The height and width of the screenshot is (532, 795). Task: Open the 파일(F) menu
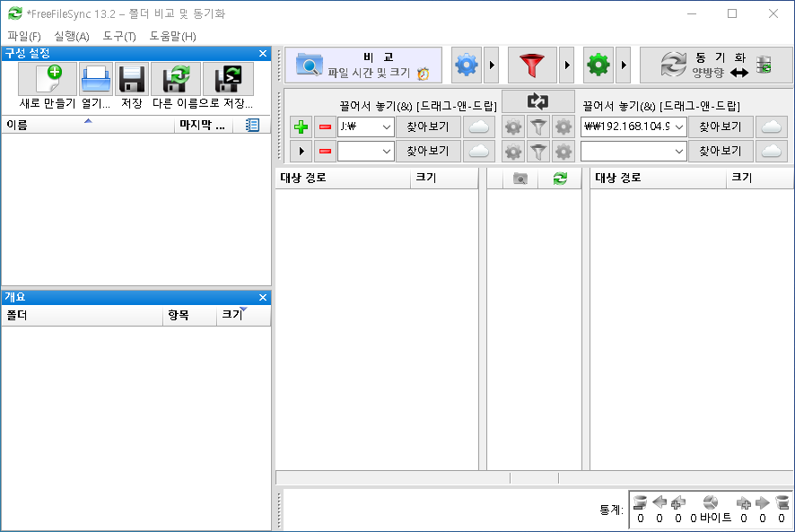click(x=24, y=37)
